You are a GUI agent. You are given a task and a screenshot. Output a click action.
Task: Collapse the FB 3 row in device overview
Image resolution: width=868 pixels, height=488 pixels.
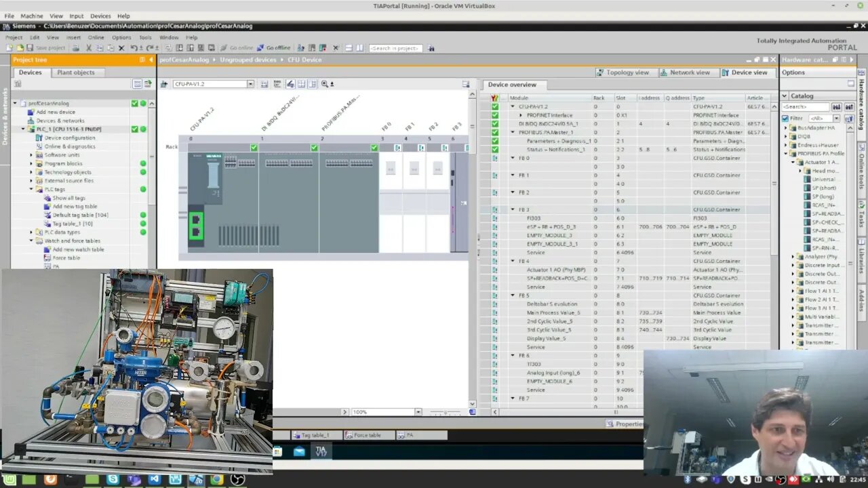513,209
